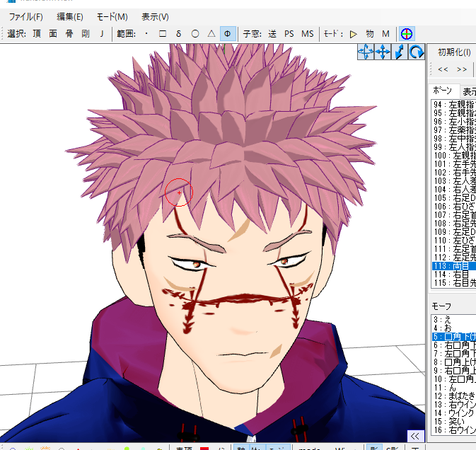476x450 pixels.
Task: Click the >> next button in side panel
Action: click(x=462, y=69)
